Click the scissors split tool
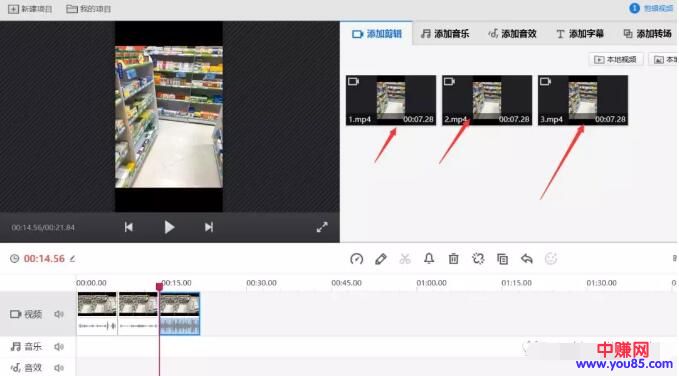 (x=405, y=259)
